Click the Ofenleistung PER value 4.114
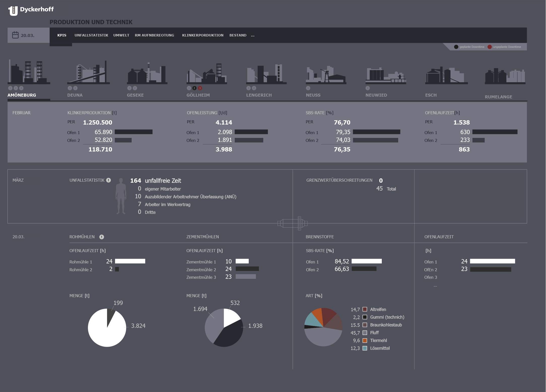Screen dimensions: 546x392 (224, 122)
